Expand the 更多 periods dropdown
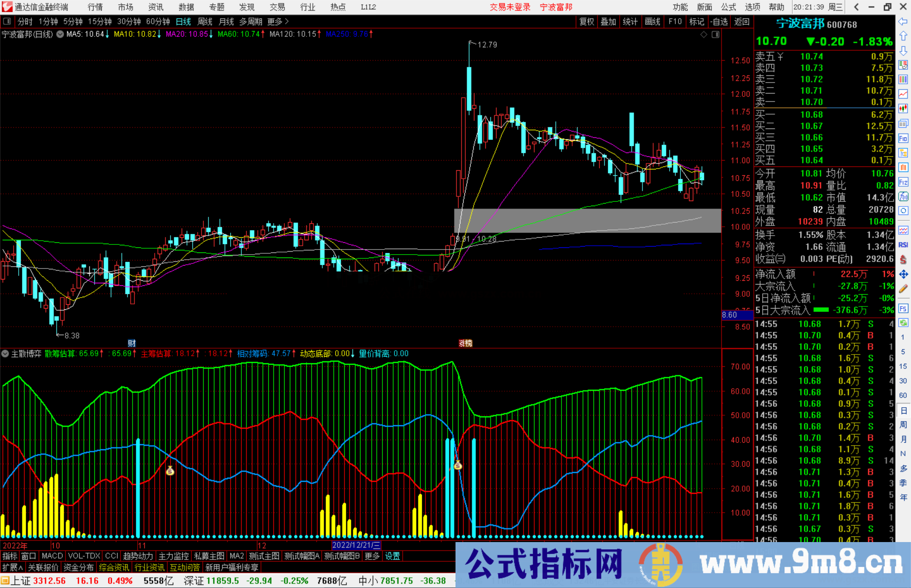Screen dimensions: 911x588 click(x=273, y=21)
